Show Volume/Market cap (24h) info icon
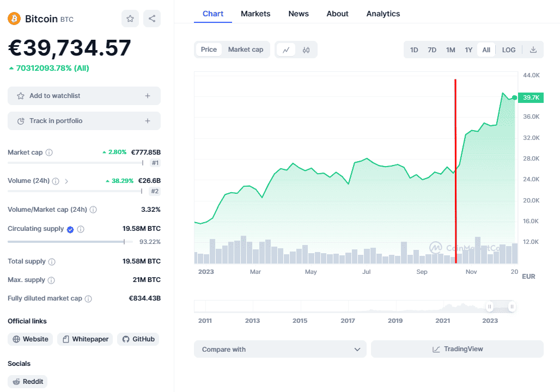The height and width of the screenshot is (392, 560). [93, 210]
